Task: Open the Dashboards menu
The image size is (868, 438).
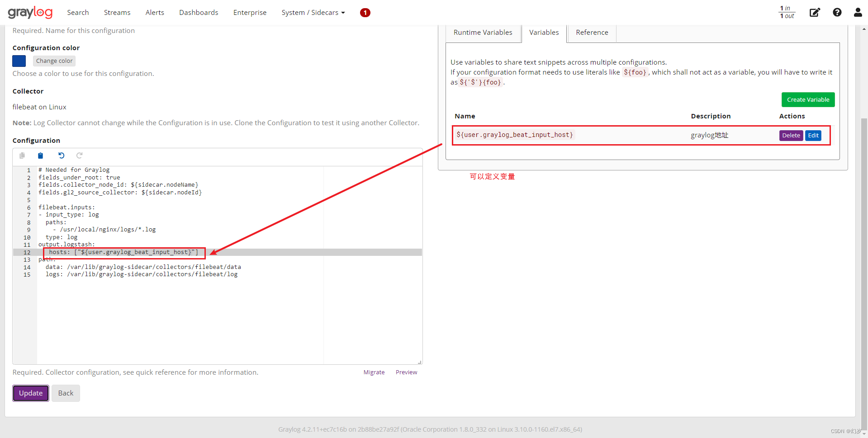Action: pos(199,12)
